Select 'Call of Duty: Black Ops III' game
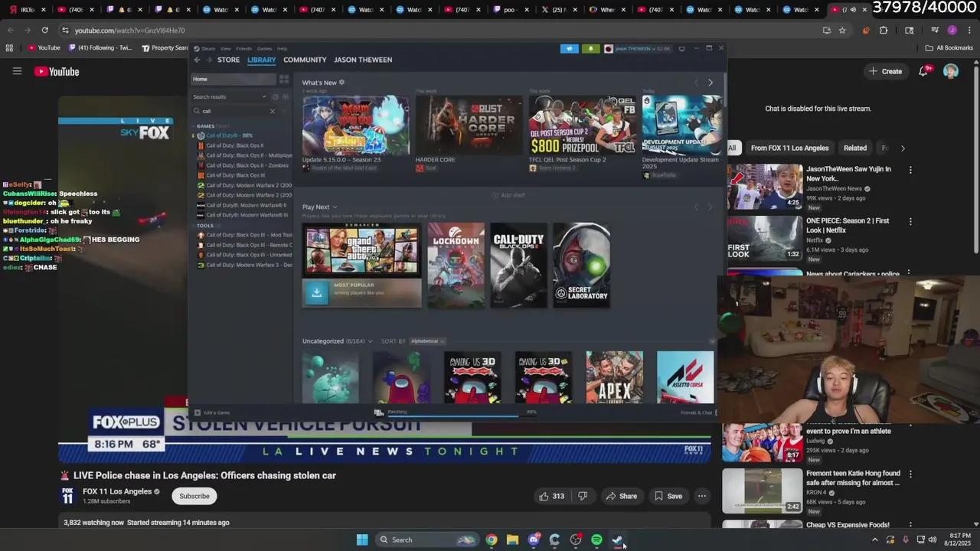Viewport: 980px width, 551px height. point(234,175)
